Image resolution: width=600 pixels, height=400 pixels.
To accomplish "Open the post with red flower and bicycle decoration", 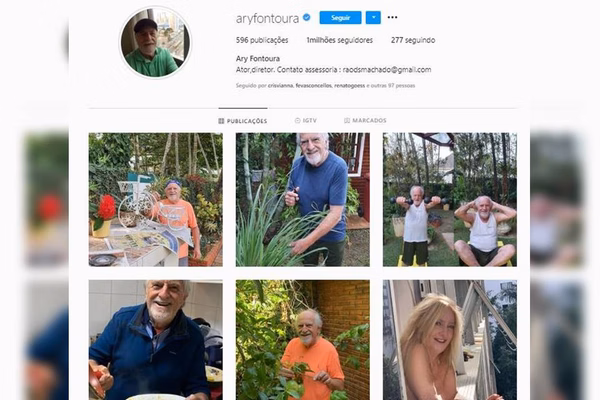I will coord(156,199).
